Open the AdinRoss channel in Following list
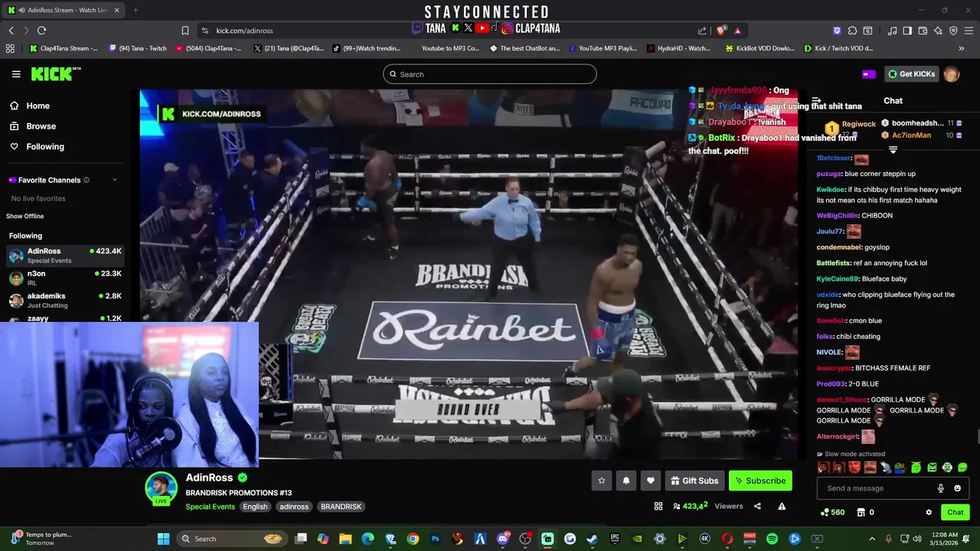 64,256
